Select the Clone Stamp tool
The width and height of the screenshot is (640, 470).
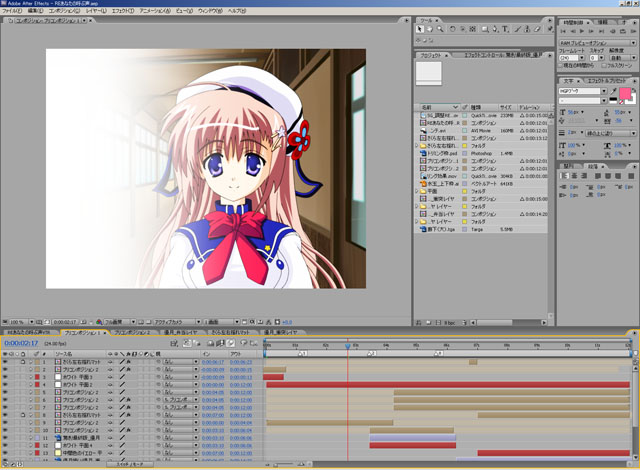[x=527, y=29]
